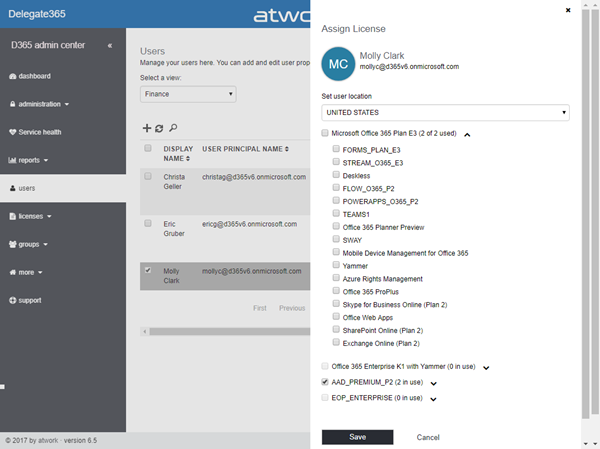Viewport: 600px width, 449px height.
Task: Expand Office 365 Enterprise K1 with Yammer
Action: [486, 368]
